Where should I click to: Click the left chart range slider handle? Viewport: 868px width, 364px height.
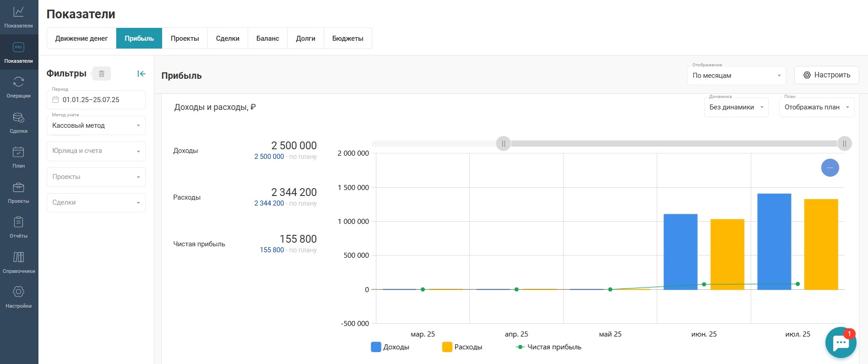coord(503,144)
